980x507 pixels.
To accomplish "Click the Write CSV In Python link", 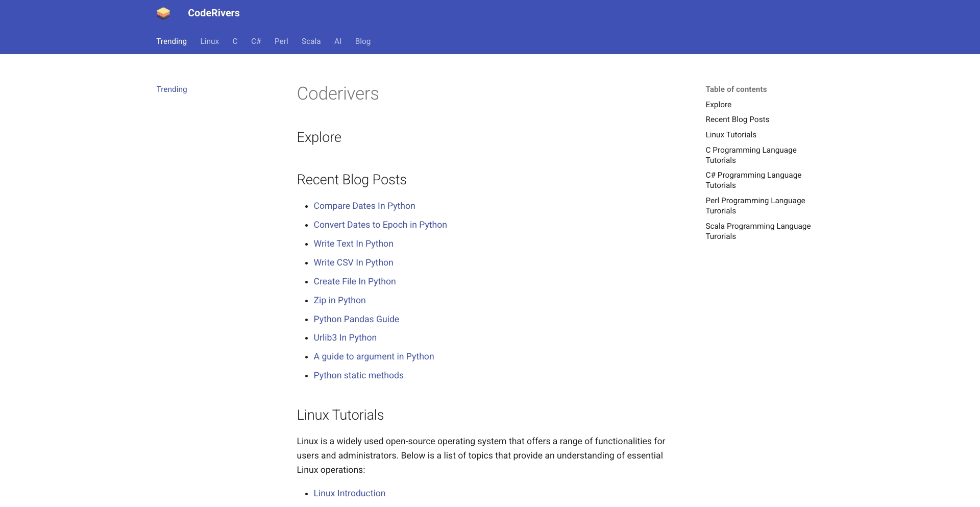I will (353, 262).
